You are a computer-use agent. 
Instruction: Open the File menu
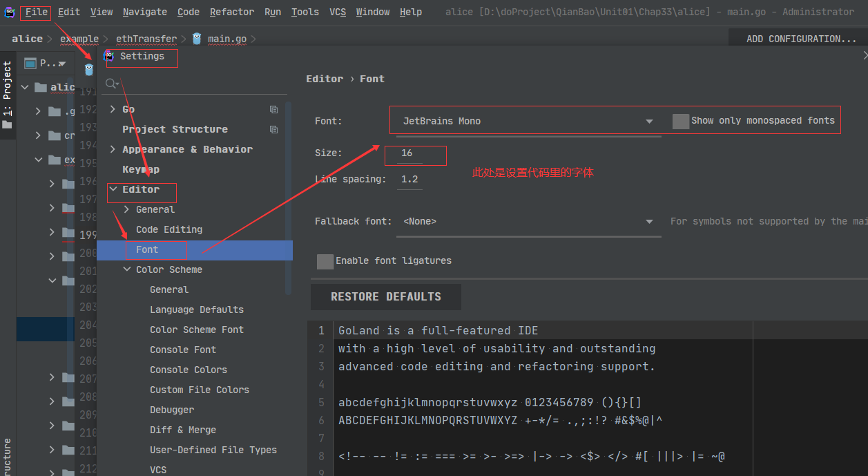point(37,12)
